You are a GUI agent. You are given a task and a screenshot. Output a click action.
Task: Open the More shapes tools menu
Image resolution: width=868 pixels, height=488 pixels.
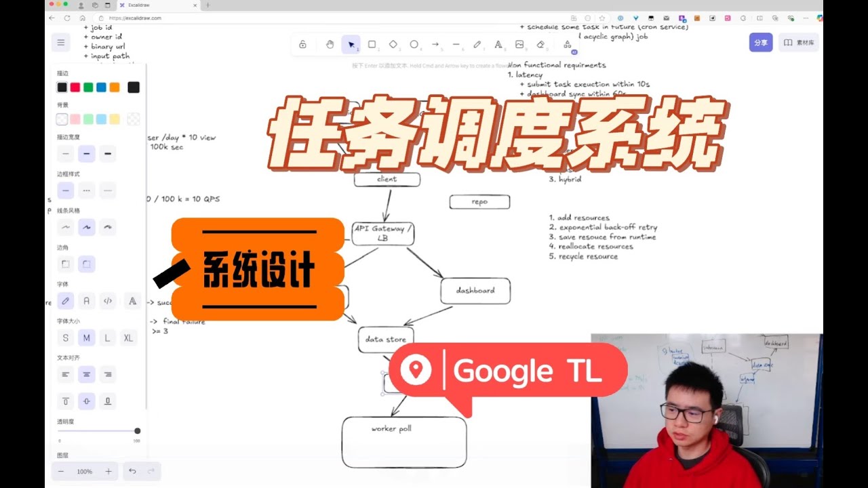[568, 45]
